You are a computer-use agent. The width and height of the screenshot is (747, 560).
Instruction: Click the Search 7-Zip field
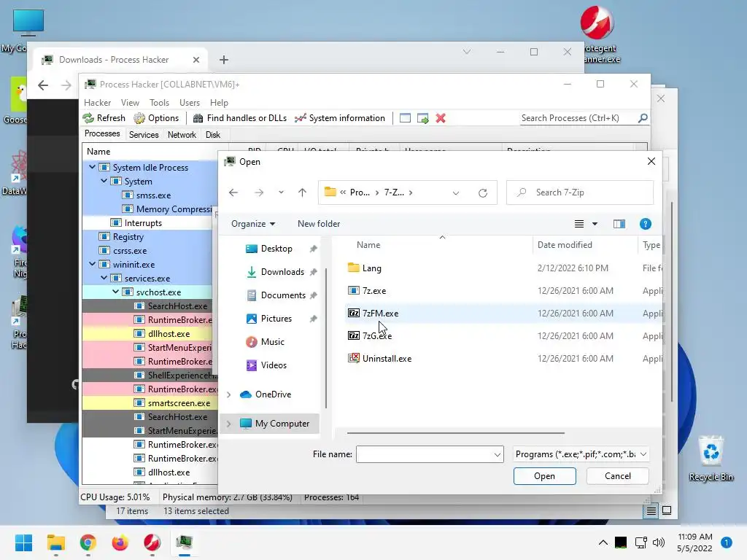point(580,192)
